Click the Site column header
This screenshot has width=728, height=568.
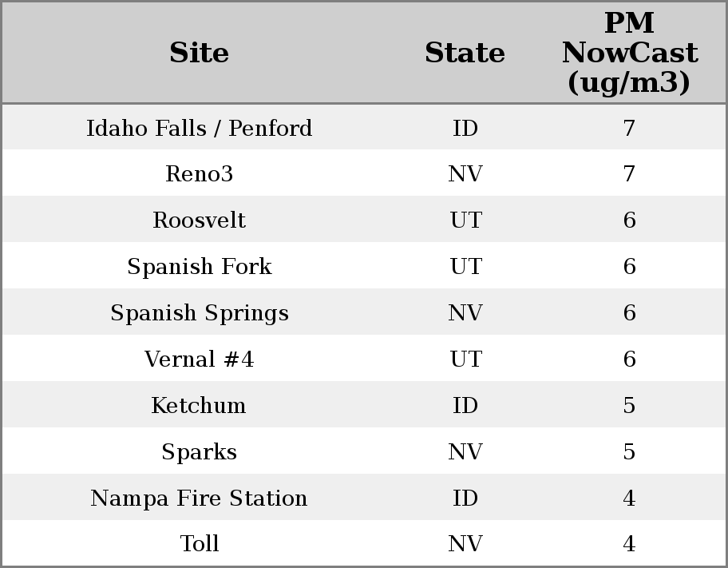[200, 53]
